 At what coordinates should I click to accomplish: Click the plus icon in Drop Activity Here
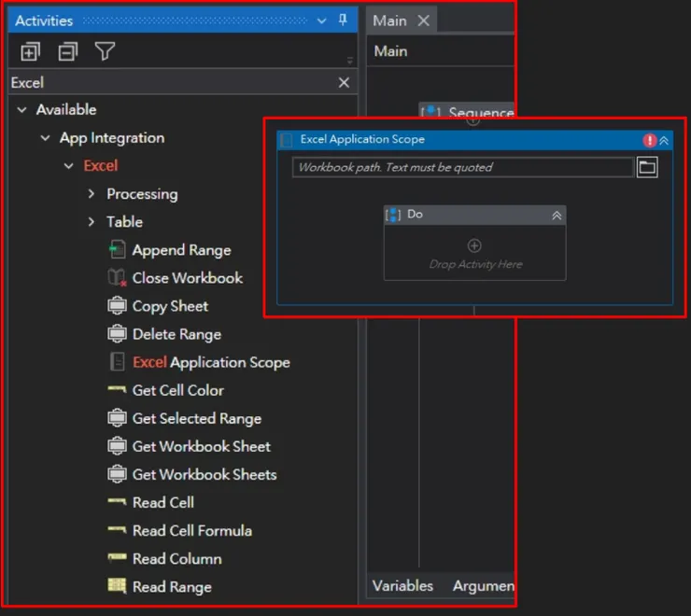point(474,245)
